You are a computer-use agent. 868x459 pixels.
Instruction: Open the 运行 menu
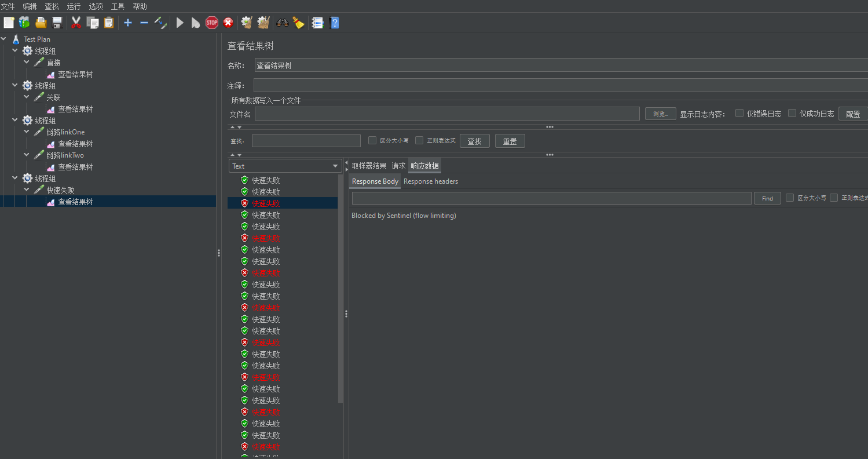pos(74,6)
